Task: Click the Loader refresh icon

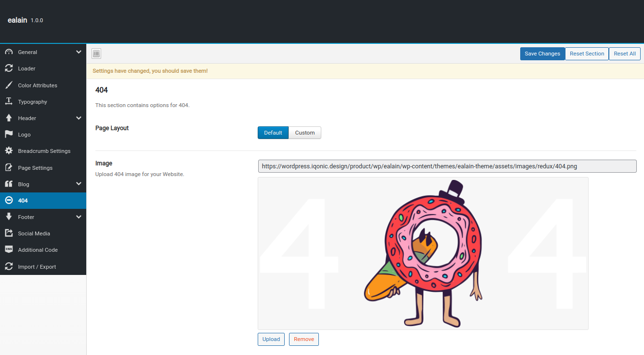Action: click(x=9, y=68)
